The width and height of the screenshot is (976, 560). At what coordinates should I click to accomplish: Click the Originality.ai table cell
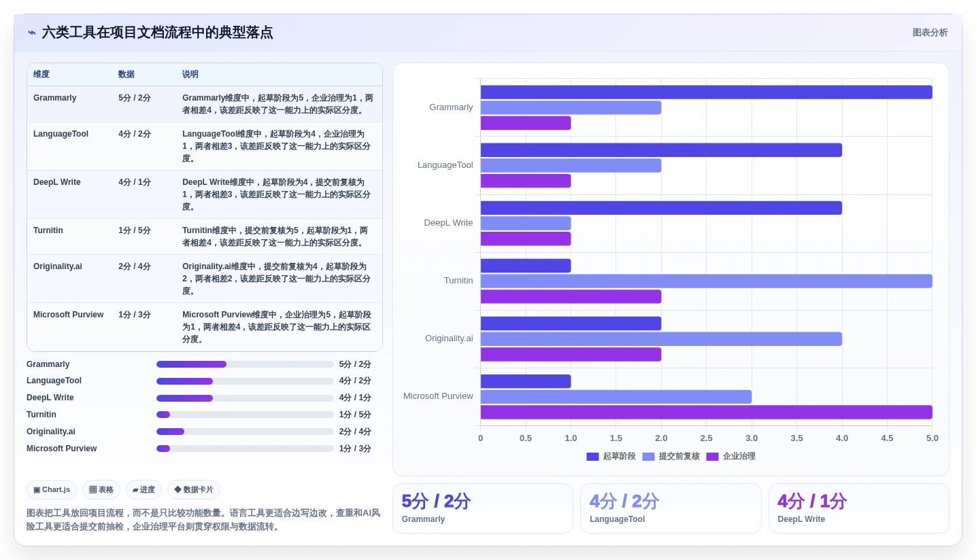click(58, 266)
